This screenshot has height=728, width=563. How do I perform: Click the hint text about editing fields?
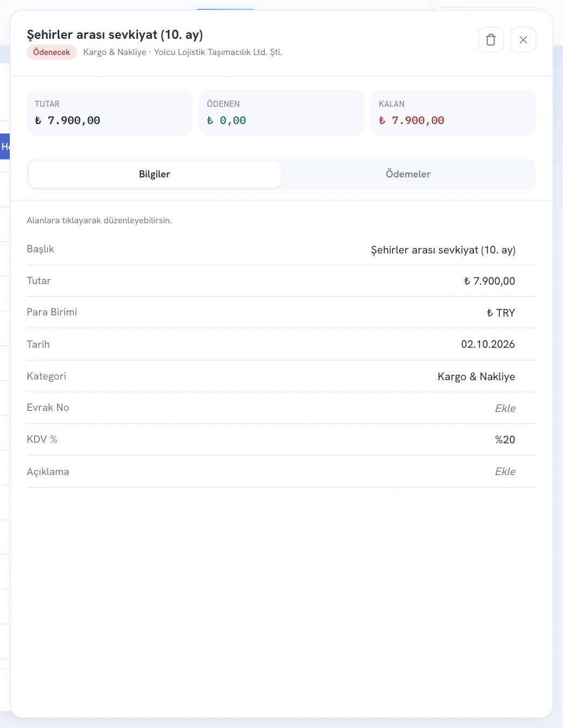(x=99, y=221)
